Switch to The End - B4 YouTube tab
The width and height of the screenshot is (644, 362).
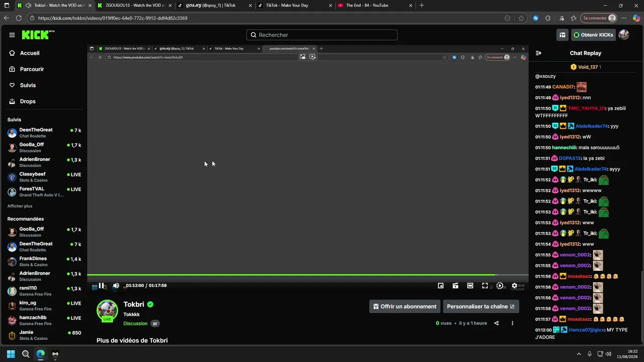click(374, 6)
